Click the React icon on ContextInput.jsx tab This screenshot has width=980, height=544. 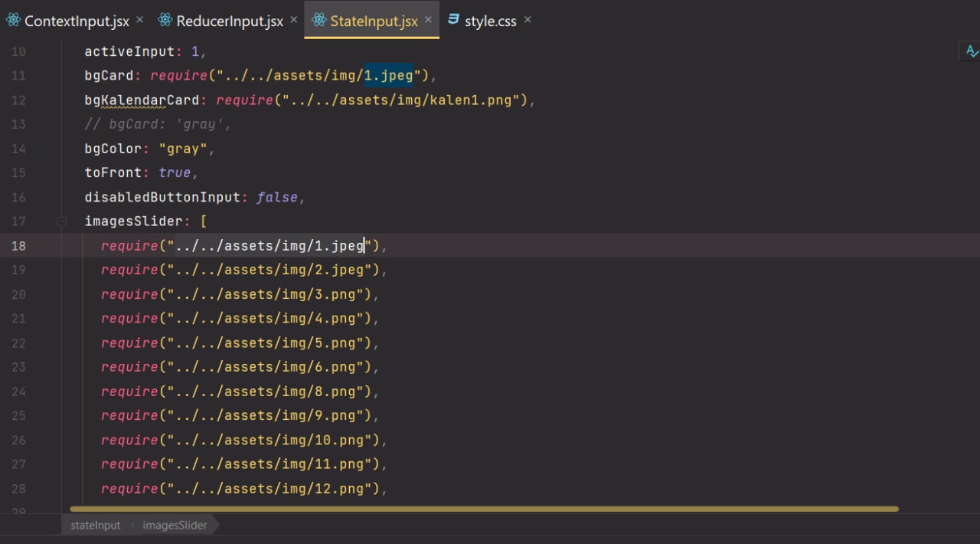coord(13,21)
